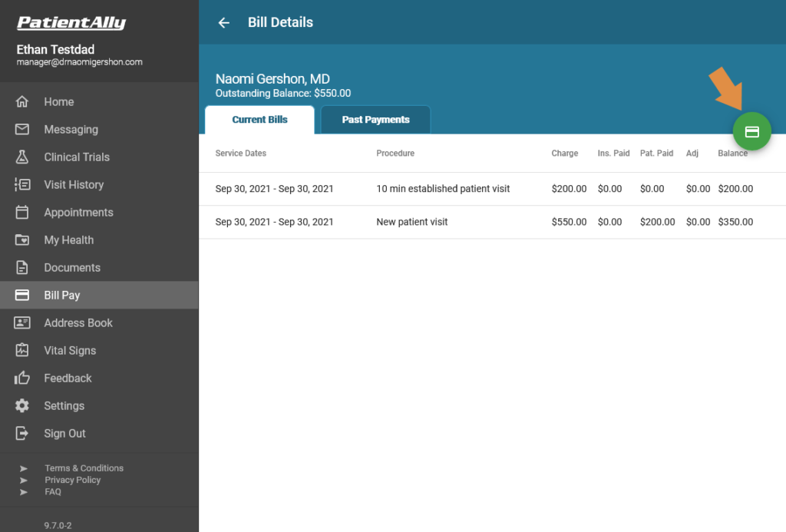786x532 pixels.
Task: Click the Documents page icon
Action: (22, 267)
